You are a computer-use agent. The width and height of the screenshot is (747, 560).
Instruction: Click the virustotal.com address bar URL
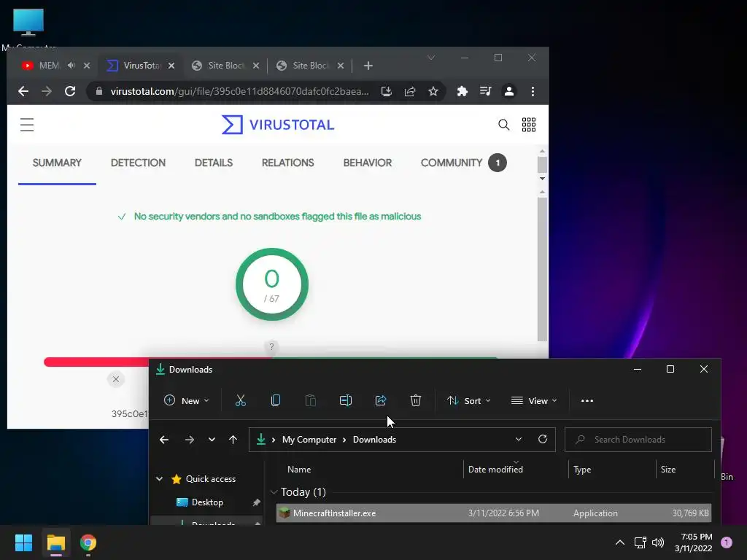pos(239,91)
